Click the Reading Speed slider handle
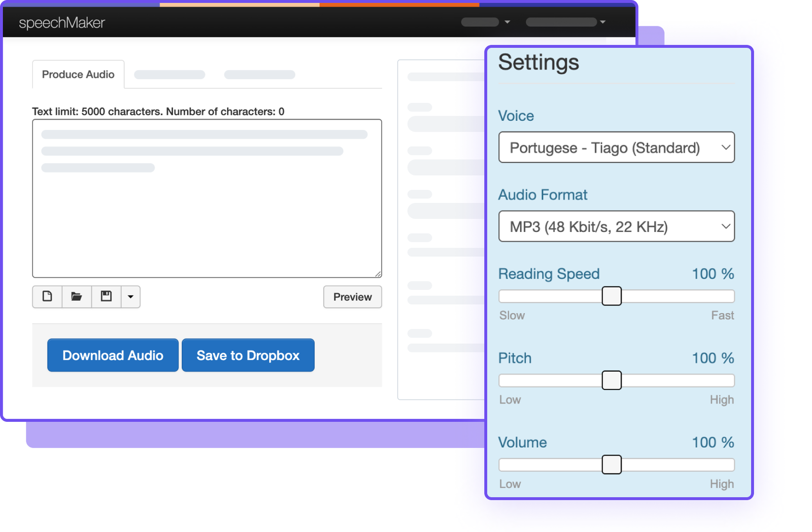The image size is (812, 532). (x=612, y=296)
